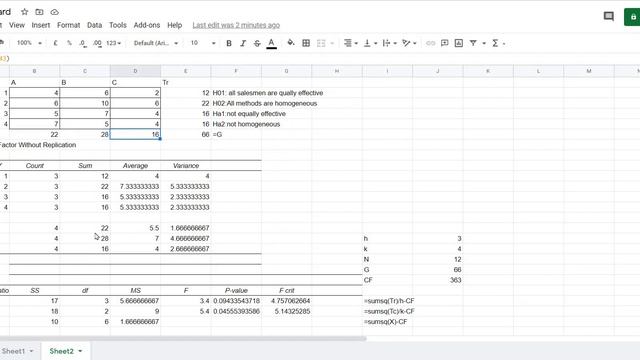
Task: Open the 123 number format dropdown
Action: 113,43
